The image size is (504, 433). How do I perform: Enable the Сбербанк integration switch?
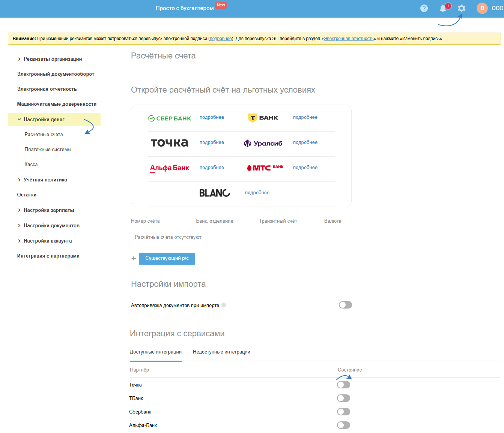coord(343,412)
